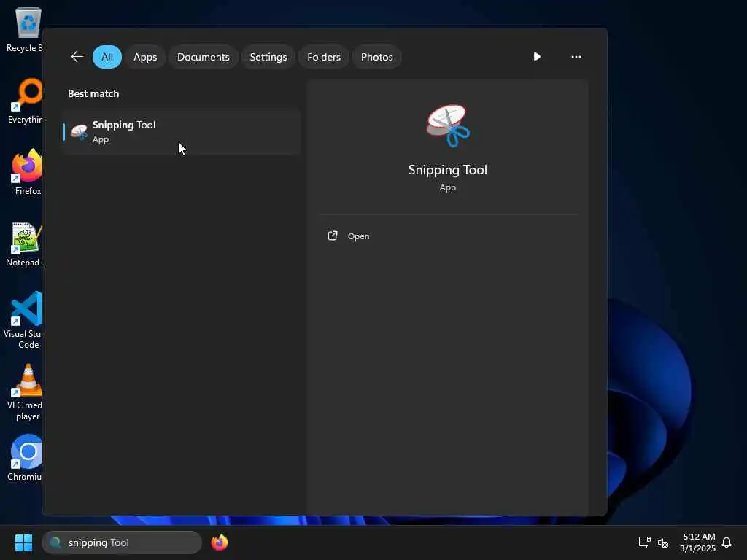
Task: Show the clock and calendar flyout
Action: (x=697, y=542)
